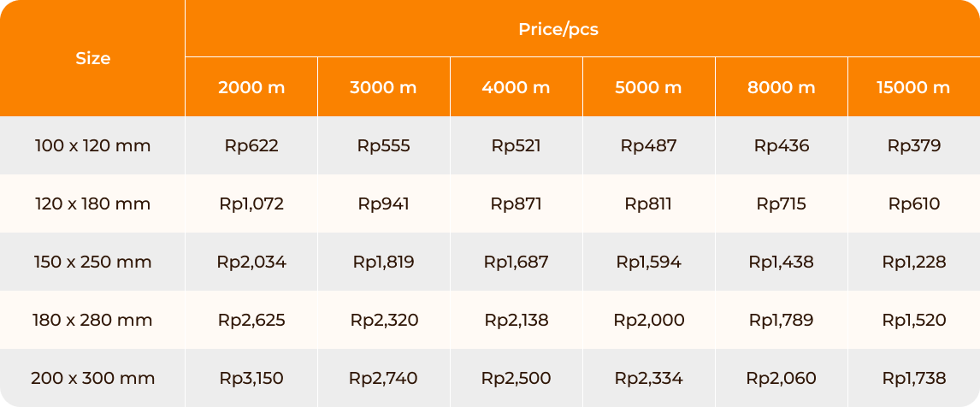
Task: Select the Rp2,000 price cell
Action: click(x=649, y=320)
